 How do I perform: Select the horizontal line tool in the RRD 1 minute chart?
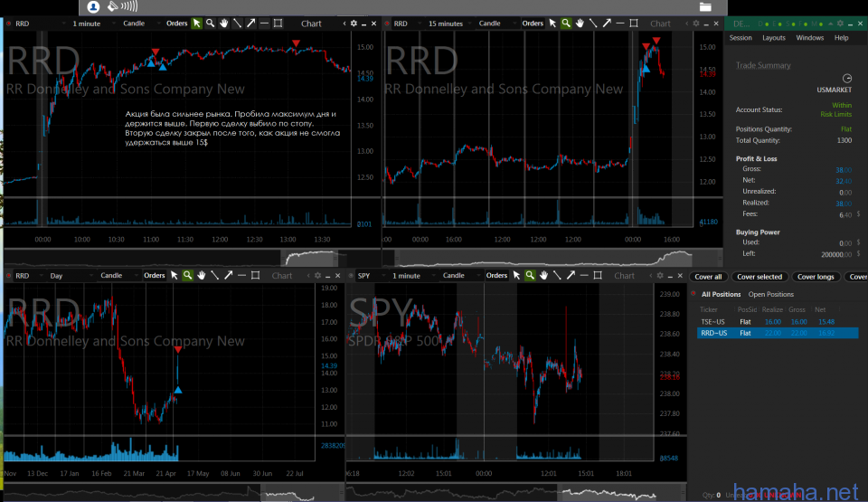pos(264,24)
